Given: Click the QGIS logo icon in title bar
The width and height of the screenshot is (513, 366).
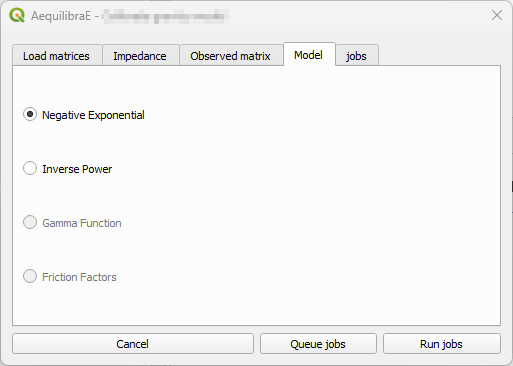Looking at the screenshot, I should [x=17, y=15].
